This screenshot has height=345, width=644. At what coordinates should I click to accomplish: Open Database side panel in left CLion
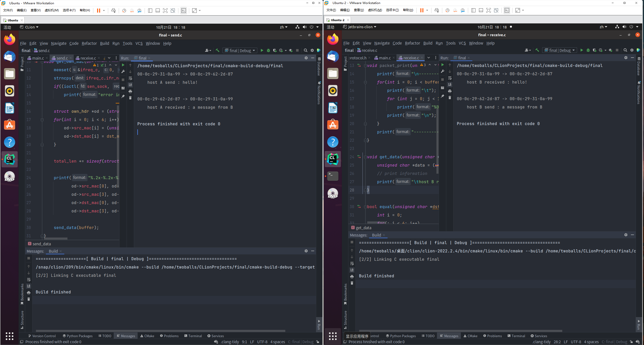click(319, 67)
